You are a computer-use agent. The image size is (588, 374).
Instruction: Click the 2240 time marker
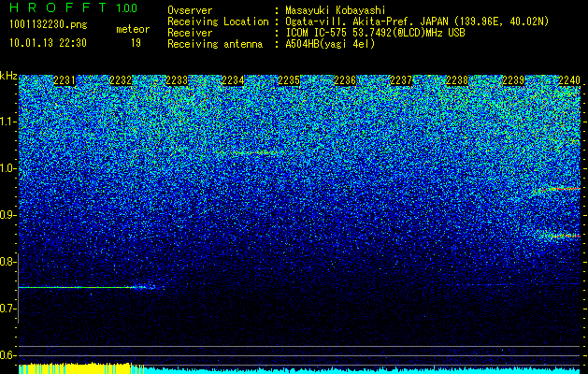click(569, 80)
